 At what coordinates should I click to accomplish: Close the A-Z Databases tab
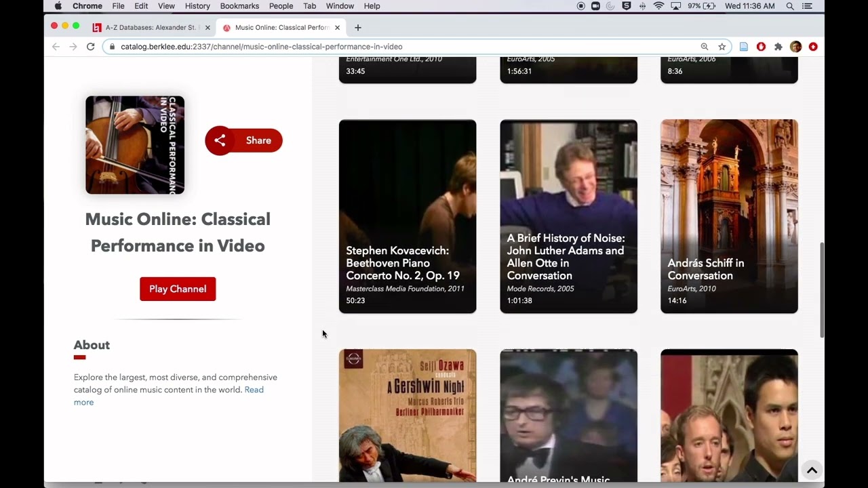[208, 28]
